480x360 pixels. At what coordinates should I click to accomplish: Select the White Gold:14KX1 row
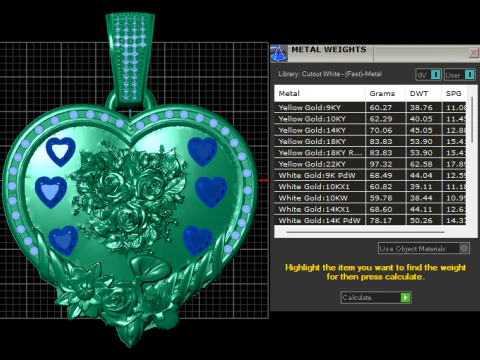click(370, 209)
